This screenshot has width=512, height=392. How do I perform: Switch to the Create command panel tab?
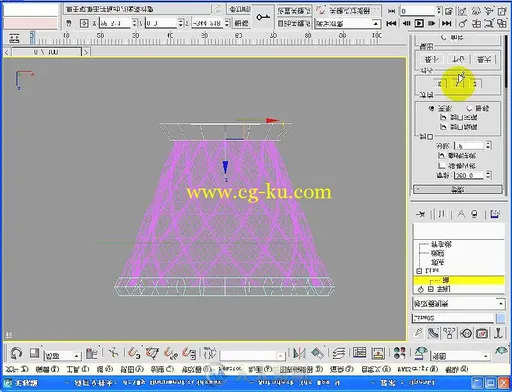(418, 333)
